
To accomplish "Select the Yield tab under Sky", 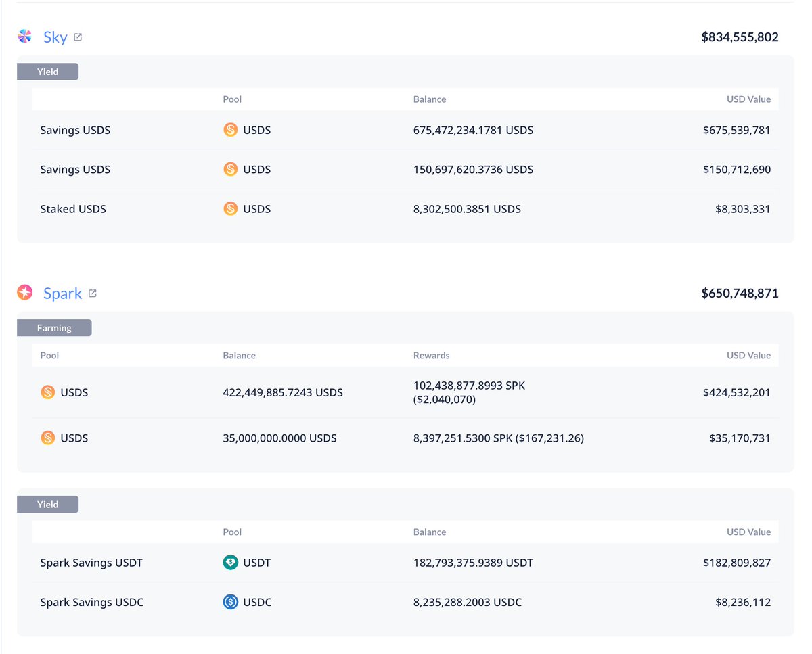I will point(47,72).
